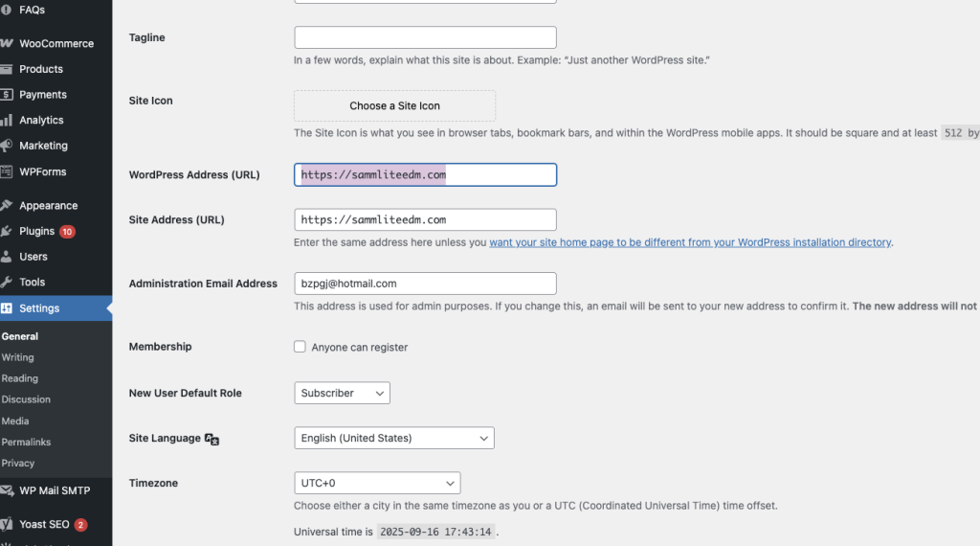
Task: Click the Payments dollar icon
Action: (7, 95)
